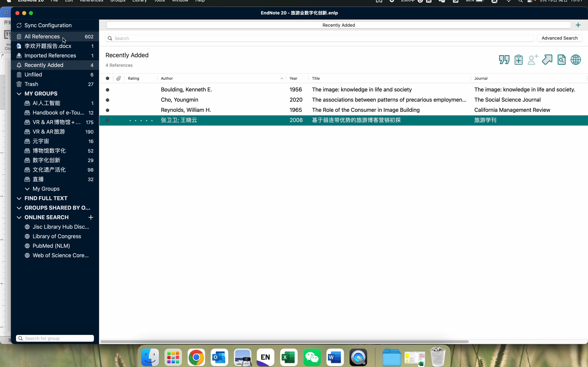This screenshot has width=588, height=367.
Task: Select the Groups menu in menu bar
Action: [118, 1]
